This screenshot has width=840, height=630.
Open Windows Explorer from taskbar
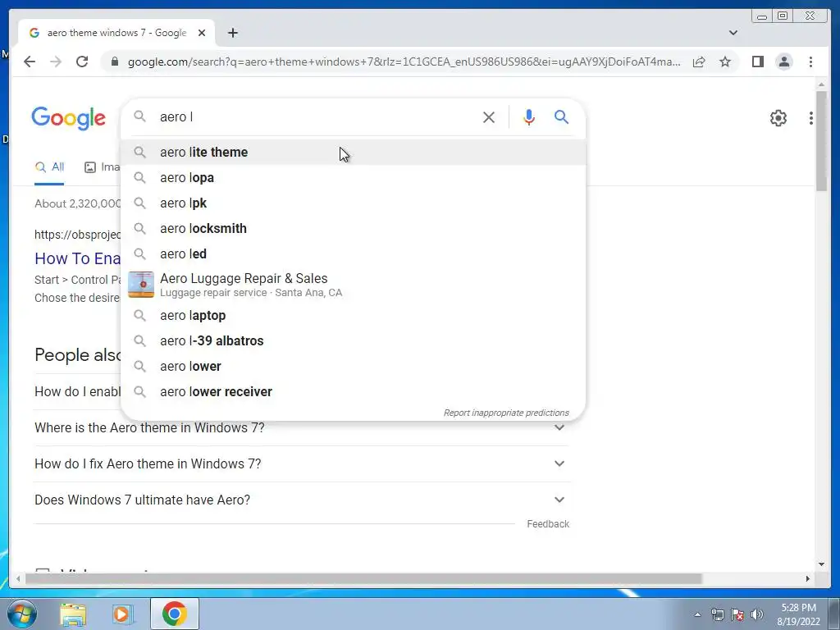[73, 614]
